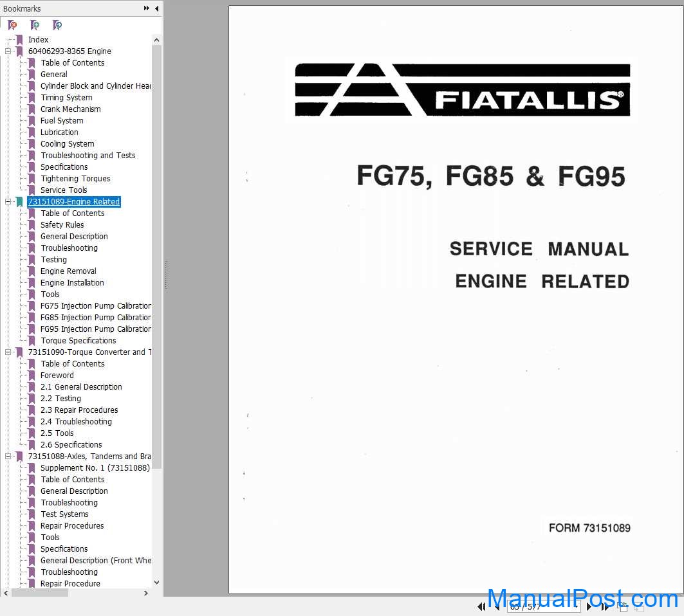Collapse the 73151090-Torque Converter bookmark node
This screenshot has height=616, width=684.
(8, 352)
